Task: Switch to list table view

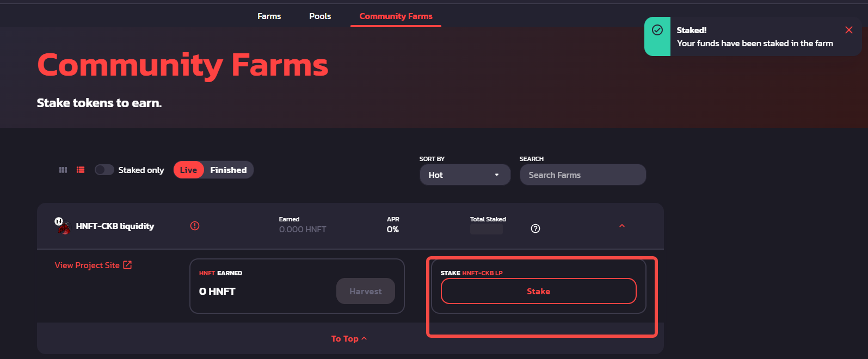Action: (x=81, y=170)
